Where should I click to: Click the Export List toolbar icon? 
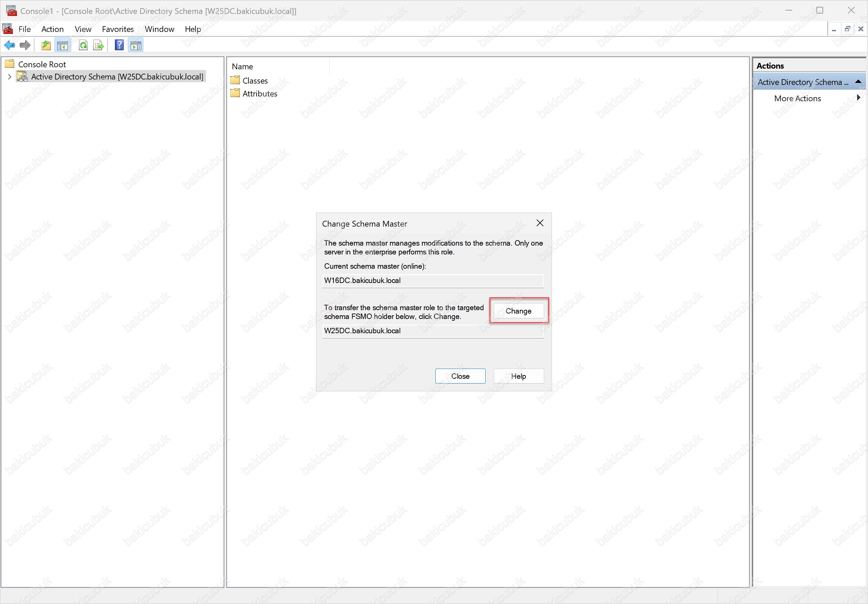click(x=98, y=46)
